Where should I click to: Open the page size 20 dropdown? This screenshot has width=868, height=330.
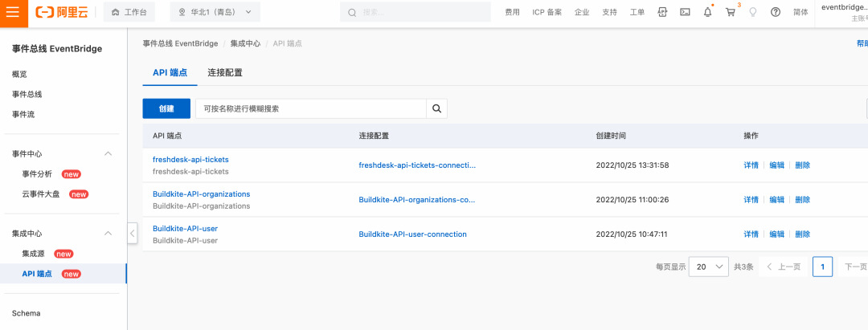click(x=709, y=267)
